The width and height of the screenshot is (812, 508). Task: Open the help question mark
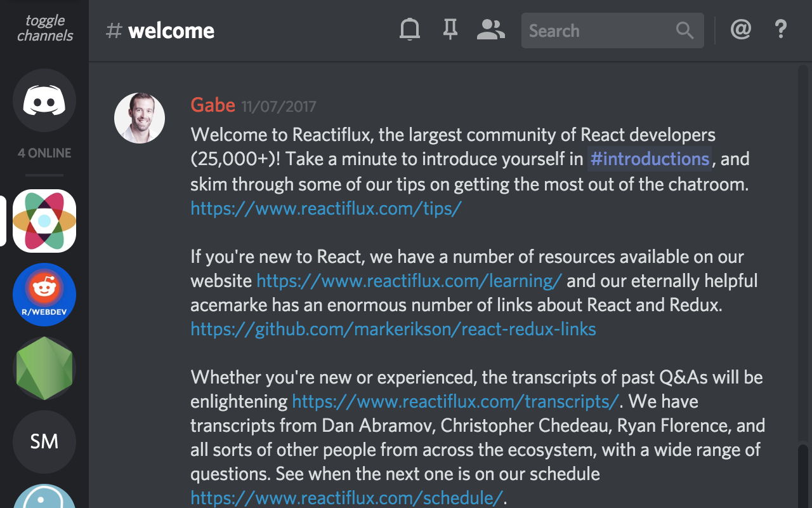(781, 30)
